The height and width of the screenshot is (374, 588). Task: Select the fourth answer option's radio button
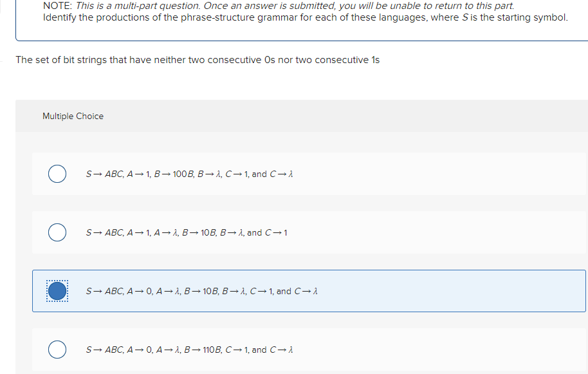(x=57, y=350)
